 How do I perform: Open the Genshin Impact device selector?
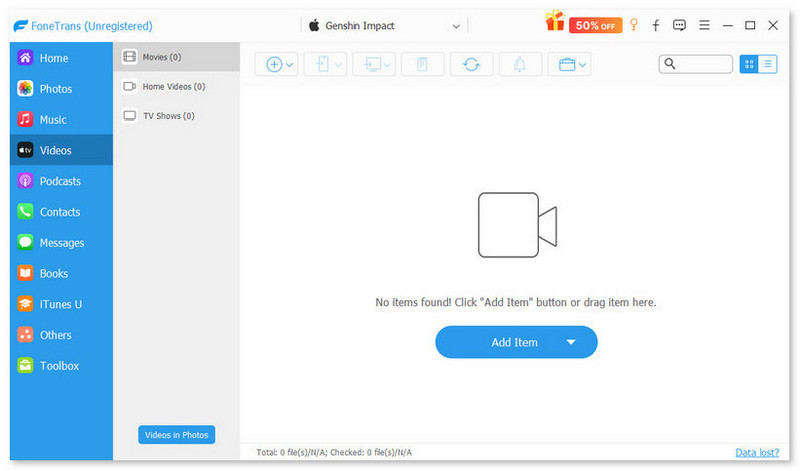[385, 25]
